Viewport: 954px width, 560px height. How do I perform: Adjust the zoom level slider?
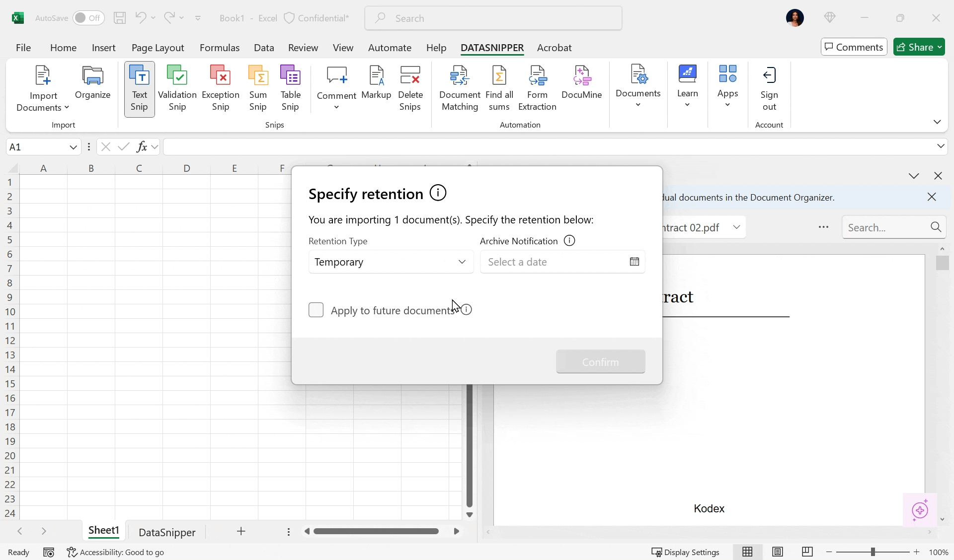(873, 552)
